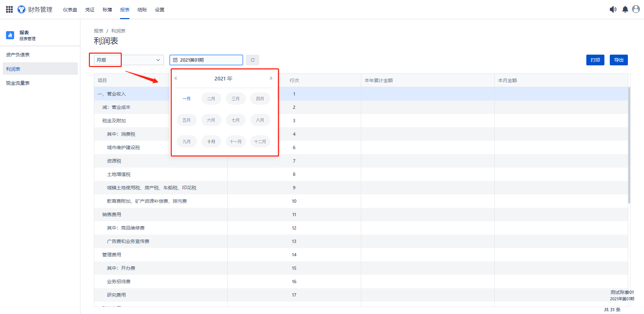
Task: Click the 报表 breadcrumb link
Action: coord(99,31)
